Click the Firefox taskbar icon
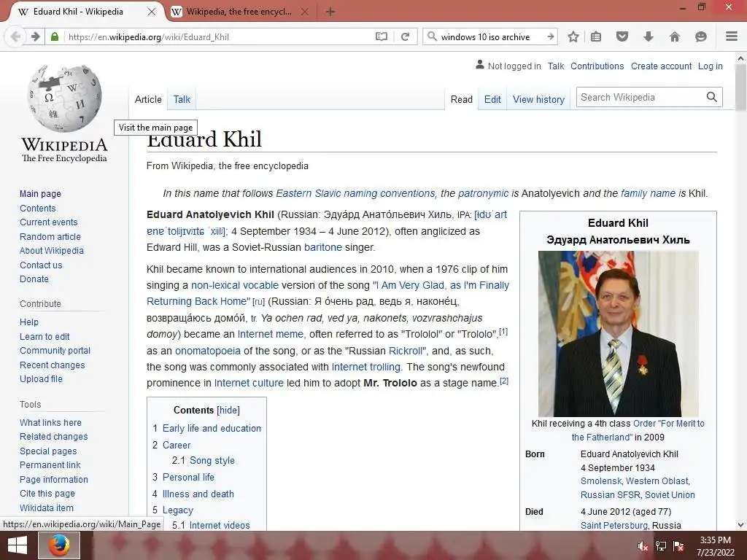747x560 pixels. (59, 545)
